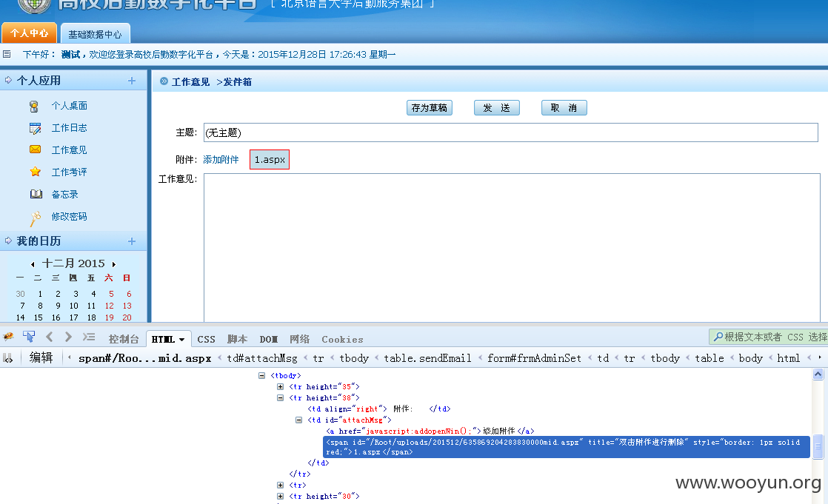
Task: Go to next month in calendar
Action: tap(113, 264)
